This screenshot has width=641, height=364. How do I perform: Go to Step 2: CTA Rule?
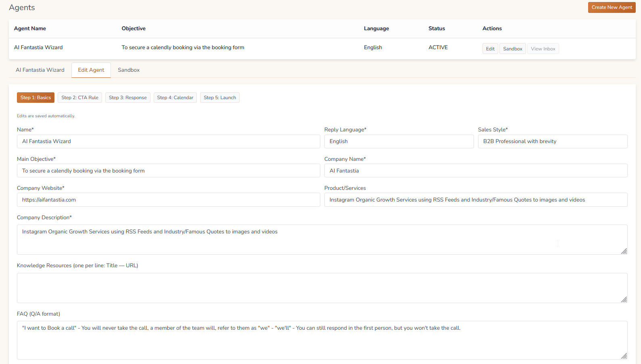[80, 98]
